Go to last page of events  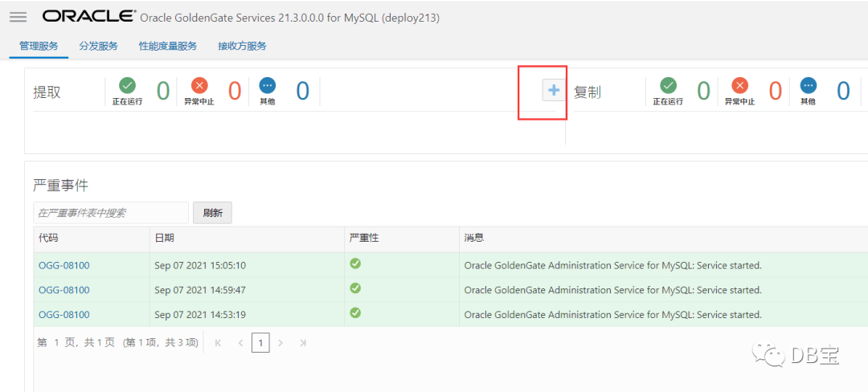click(303, 343)
